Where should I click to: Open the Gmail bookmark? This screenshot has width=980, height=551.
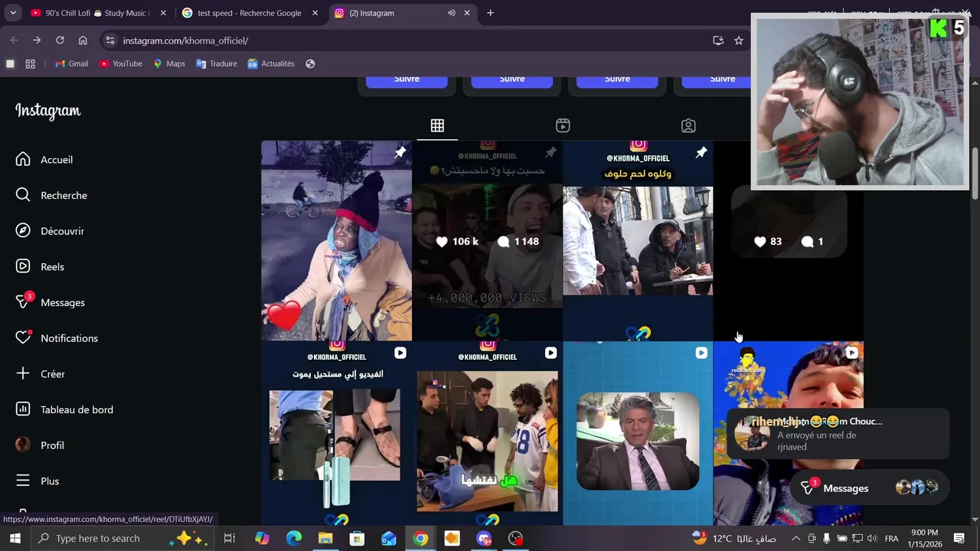[x=72, y=64]
